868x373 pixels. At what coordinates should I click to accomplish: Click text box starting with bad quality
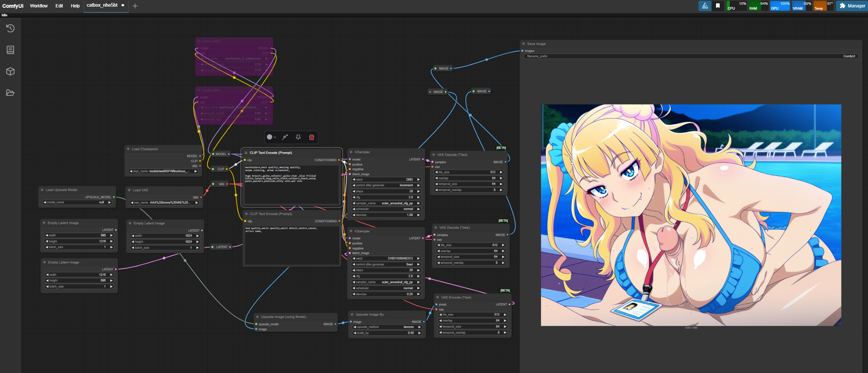coord(292,245)
